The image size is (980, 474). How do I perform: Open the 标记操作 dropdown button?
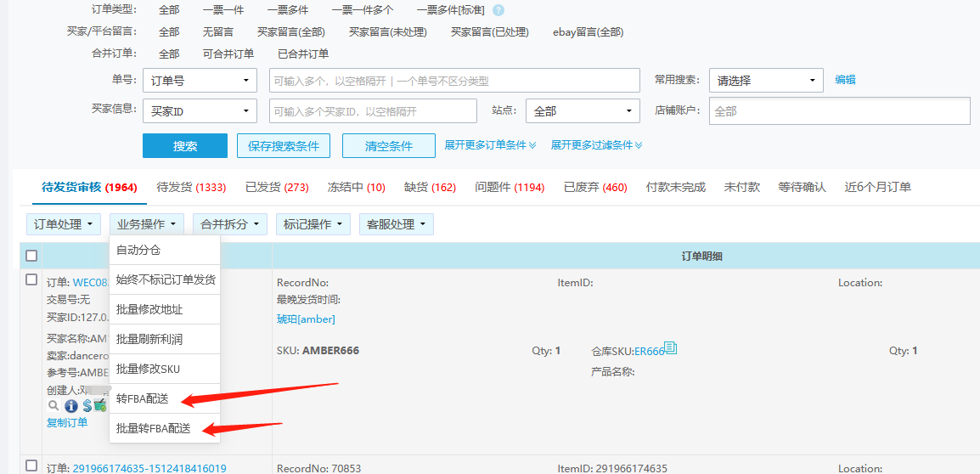click(x=313, y=224)
